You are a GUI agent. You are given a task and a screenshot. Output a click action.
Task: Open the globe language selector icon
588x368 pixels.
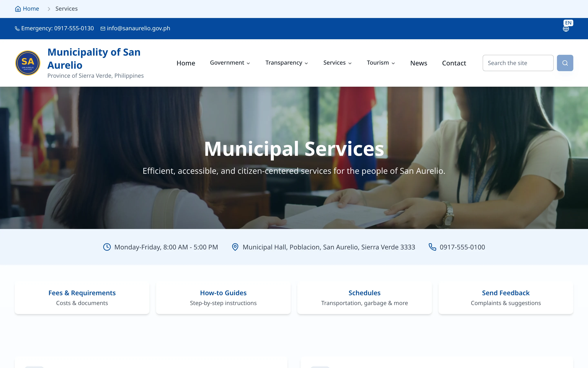pyautogui.click(x=566, y=29)
